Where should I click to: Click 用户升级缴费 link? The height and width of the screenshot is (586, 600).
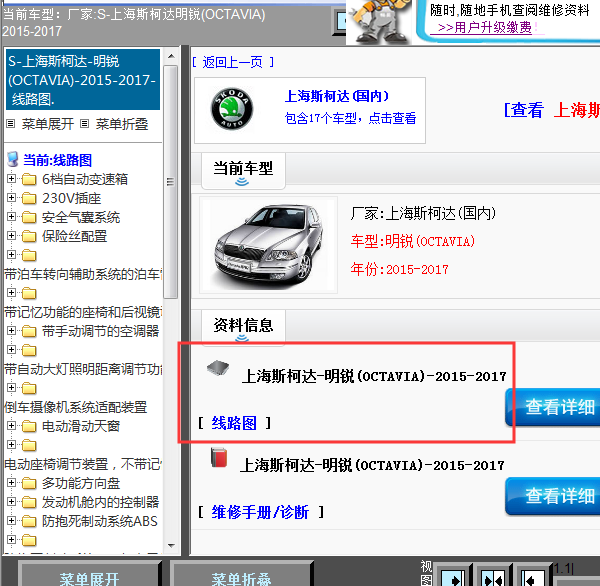tap(485, 28)
